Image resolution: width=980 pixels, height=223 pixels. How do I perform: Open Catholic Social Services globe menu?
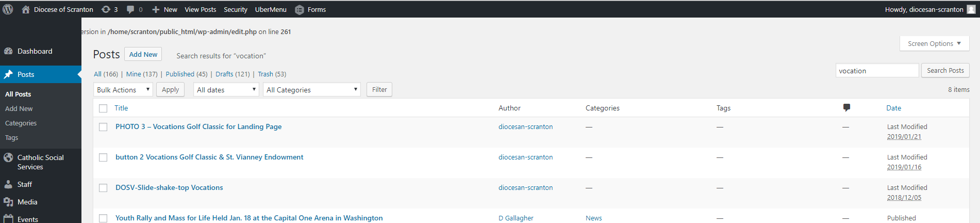pyautogui.click(x=9, y=158)
